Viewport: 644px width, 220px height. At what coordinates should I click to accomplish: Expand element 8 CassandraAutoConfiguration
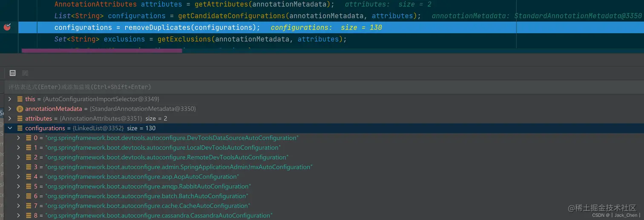[x=18, y=215]
